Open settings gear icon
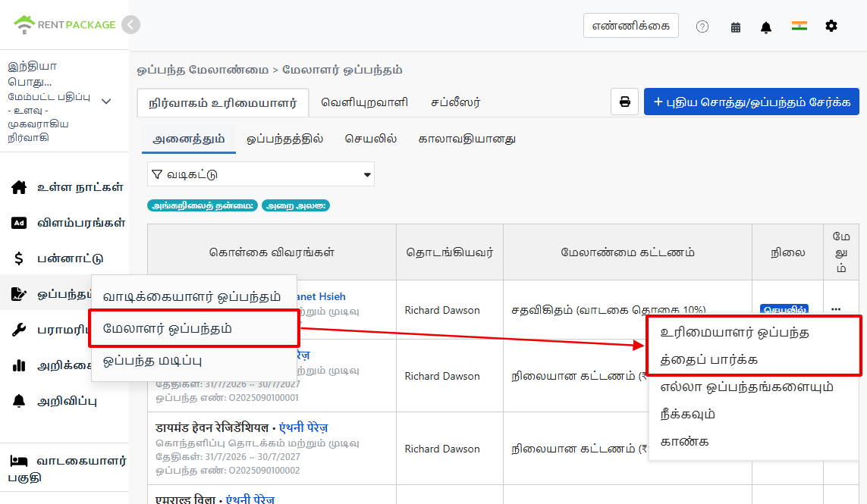 click(x=831, y=26)
